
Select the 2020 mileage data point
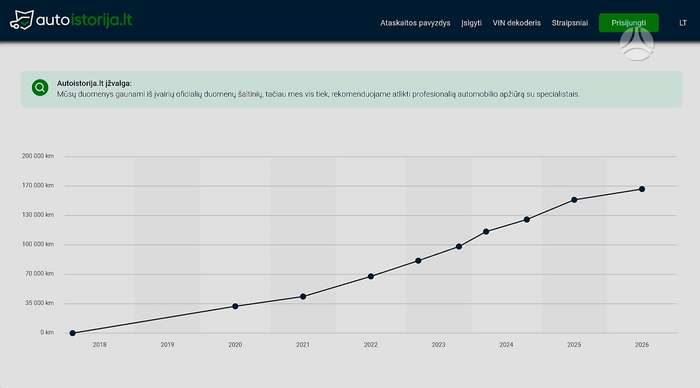(x=235, y=306)
